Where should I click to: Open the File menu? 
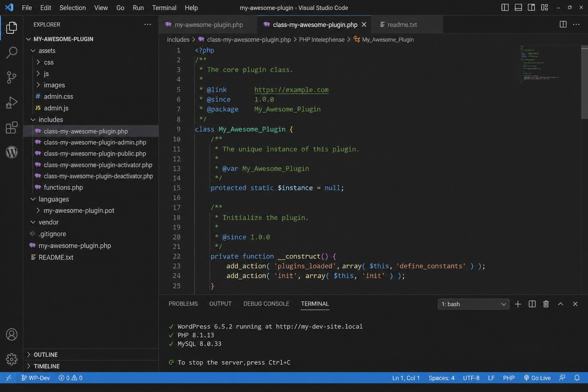click(27, 8)
